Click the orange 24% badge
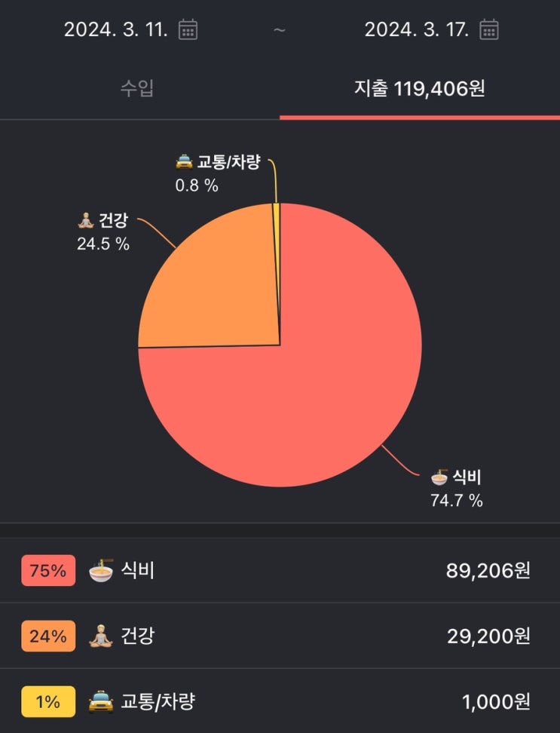Viewport: 560px width, 733px height. (x=48, y=636)
